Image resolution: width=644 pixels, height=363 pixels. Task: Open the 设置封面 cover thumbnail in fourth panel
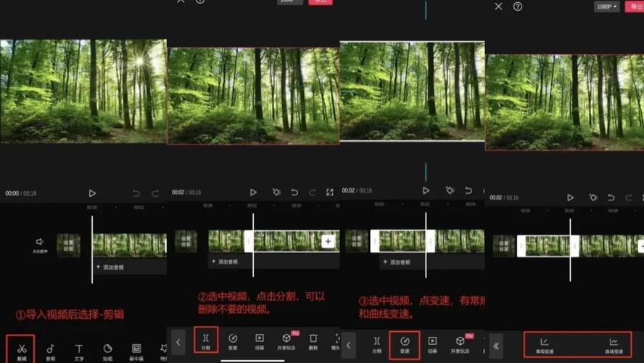[504, 246]
